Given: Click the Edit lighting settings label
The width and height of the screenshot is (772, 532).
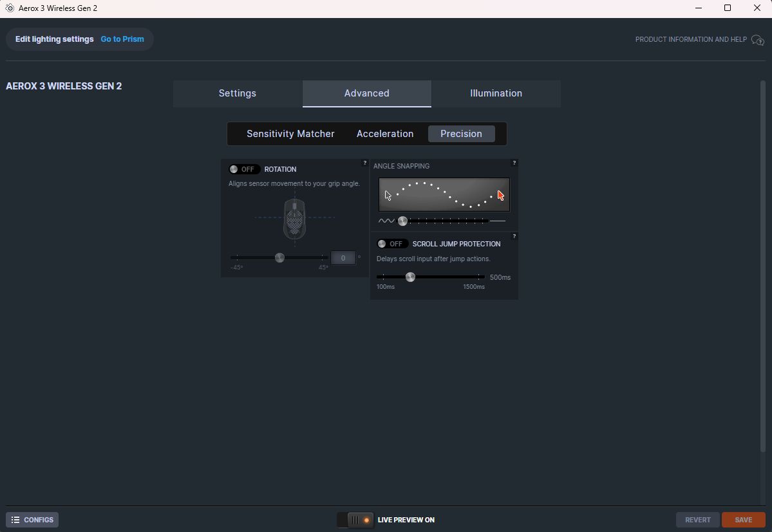Looking at the screenshot, I should pos(54,39).
